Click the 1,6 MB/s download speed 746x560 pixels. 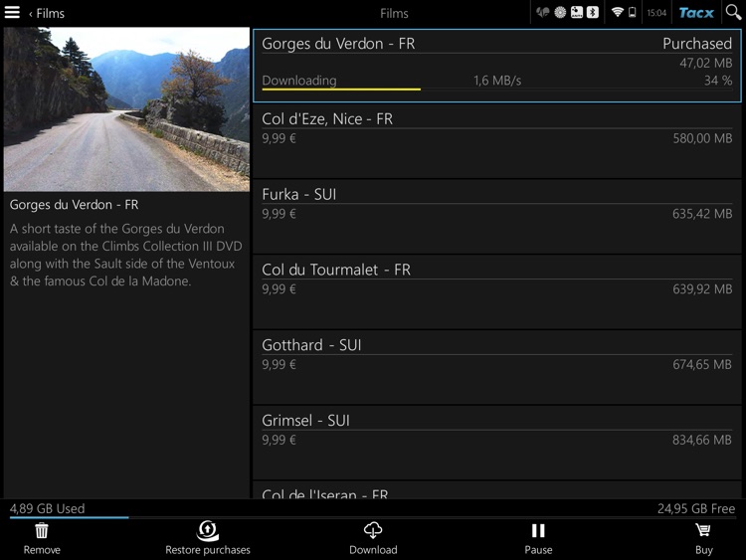point(497,81)
